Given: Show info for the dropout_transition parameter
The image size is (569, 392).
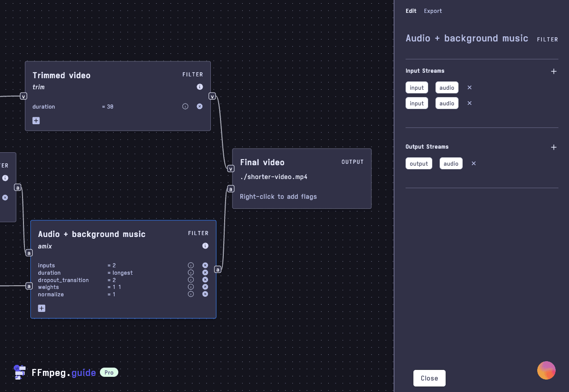Looking at the screenshot, I should coord(191,280).
